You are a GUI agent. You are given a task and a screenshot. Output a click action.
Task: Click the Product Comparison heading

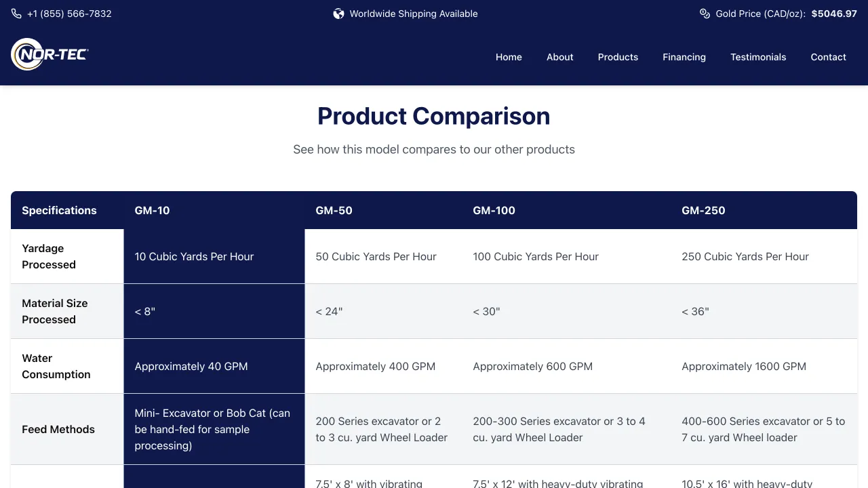pos(433,116)
